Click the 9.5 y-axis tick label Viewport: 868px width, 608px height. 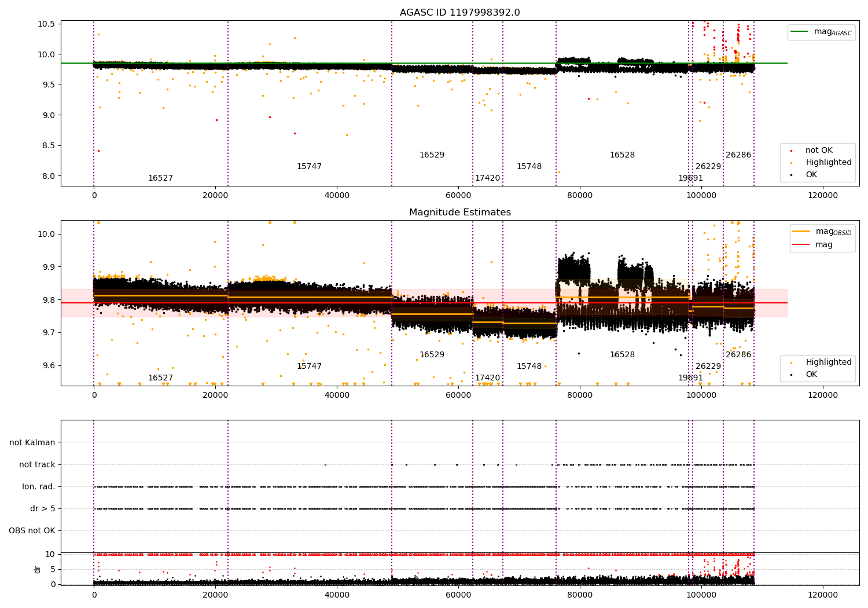click(x=48, y=85)
